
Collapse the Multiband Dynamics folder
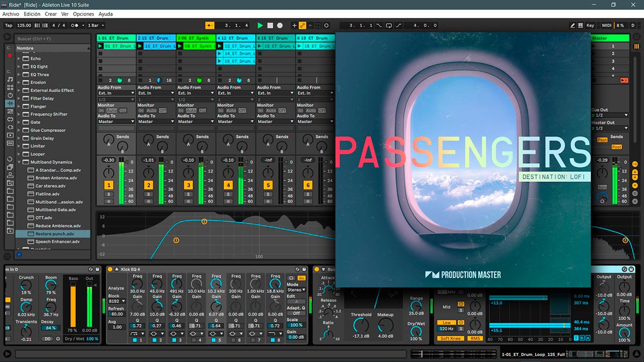[x=19, y=162]
